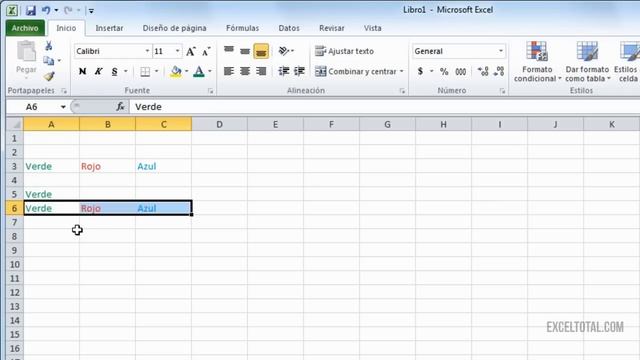Open Número dialog launcher
This screenshot has height=360, width=640.
coord(502,91)
